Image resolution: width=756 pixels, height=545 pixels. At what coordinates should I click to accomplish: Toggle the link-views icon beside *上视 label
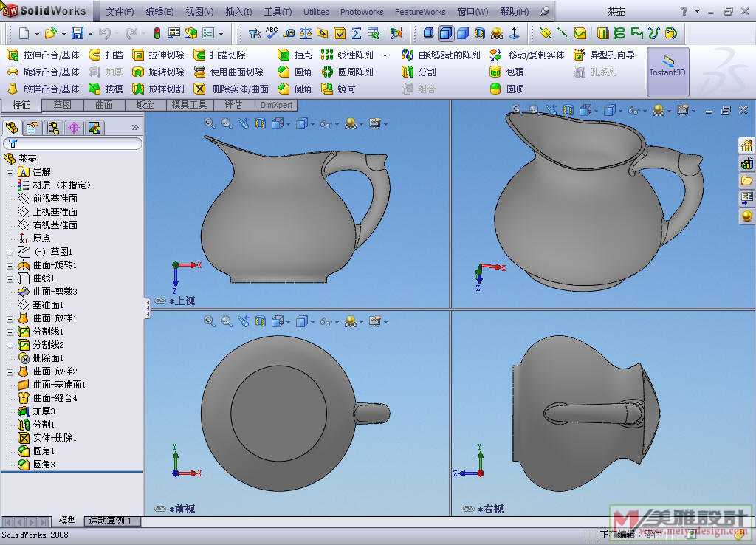(x=160, y=301)
